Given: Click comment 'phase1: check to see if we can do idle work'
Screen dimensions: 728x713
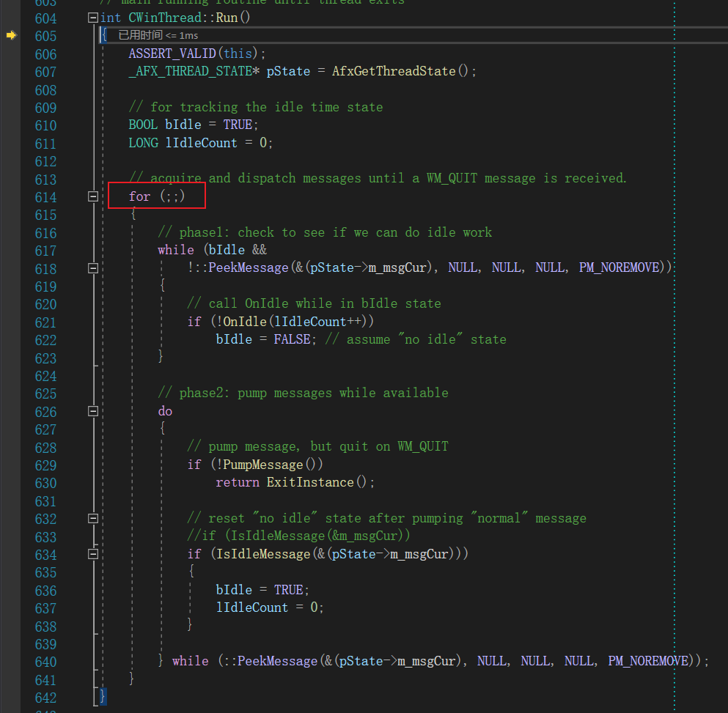Looking at the screenshot, I should pyautogui.click(x=325, y=232).
